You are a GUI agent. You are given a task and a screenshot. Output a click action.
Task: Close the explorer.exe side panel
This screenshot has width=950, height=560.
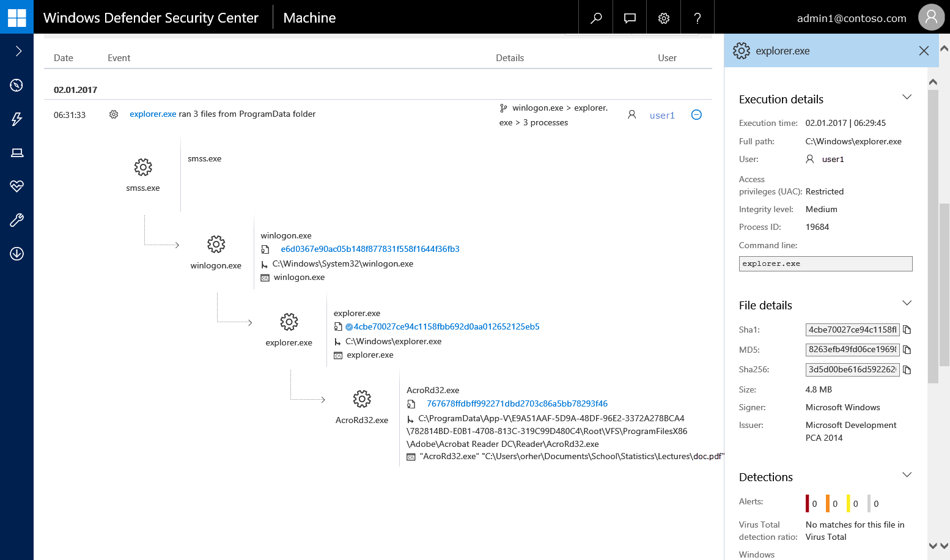pyautogui.click(x=924, y=51)
